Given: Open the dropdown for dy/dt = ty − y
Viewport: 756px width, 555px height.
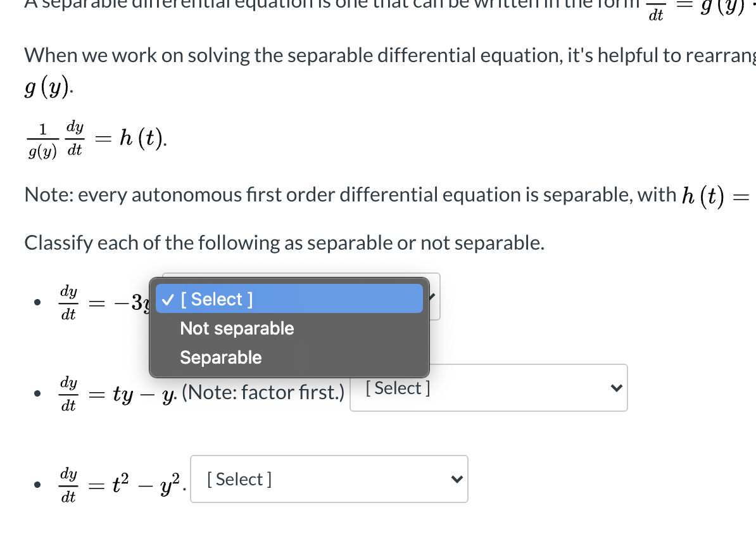Looking at the screenshot, I should (x=488, y=388).
